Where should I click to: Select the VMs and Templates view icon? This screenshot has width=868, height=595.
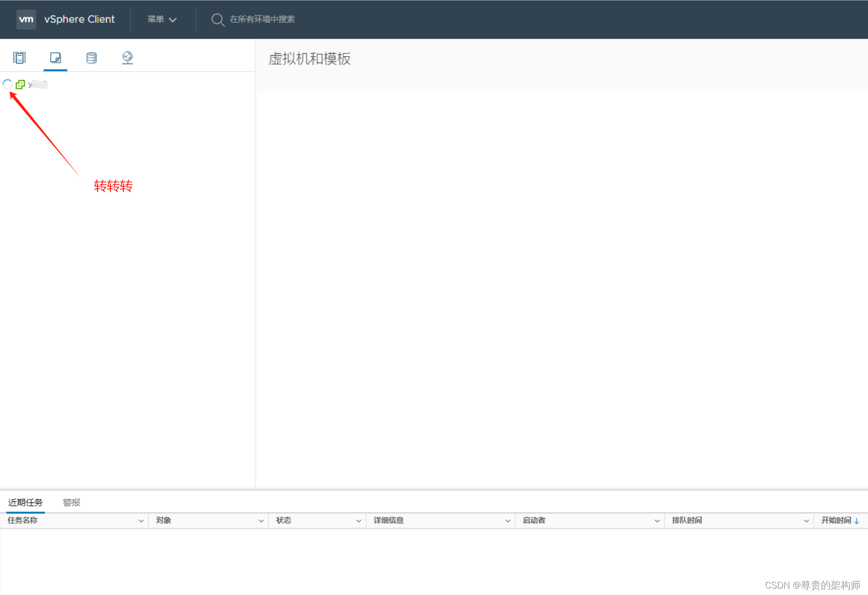(x=56, y=58)
